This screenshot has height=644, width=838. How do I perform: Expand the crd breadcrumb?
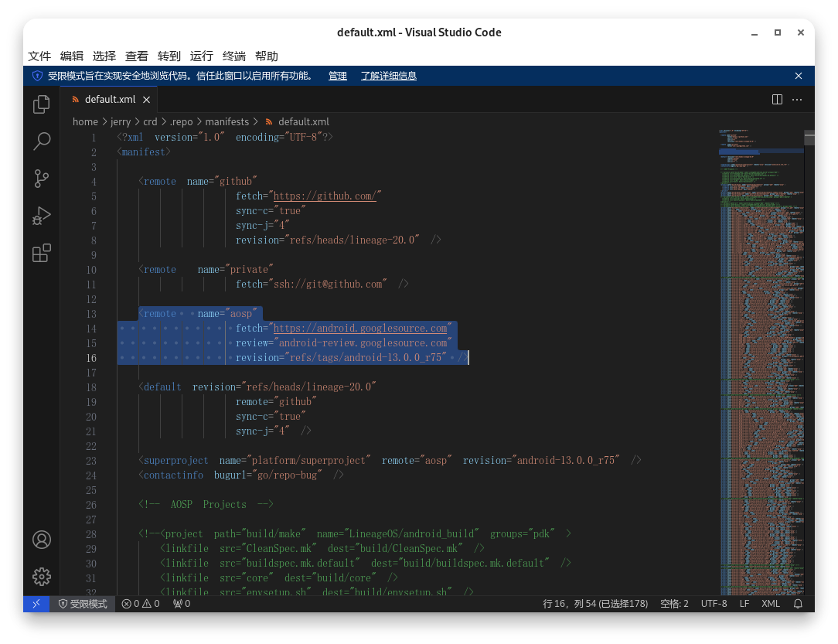pos(150,122)
